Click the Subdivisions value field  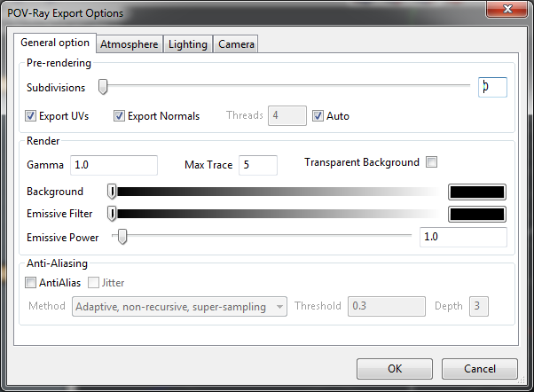(492, 87)
